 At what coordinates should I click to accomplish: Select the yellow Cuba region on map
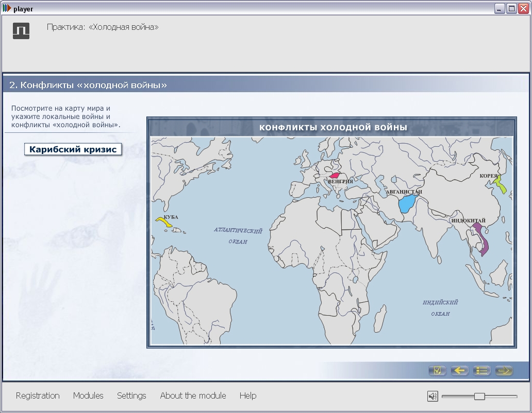point(164,222)
